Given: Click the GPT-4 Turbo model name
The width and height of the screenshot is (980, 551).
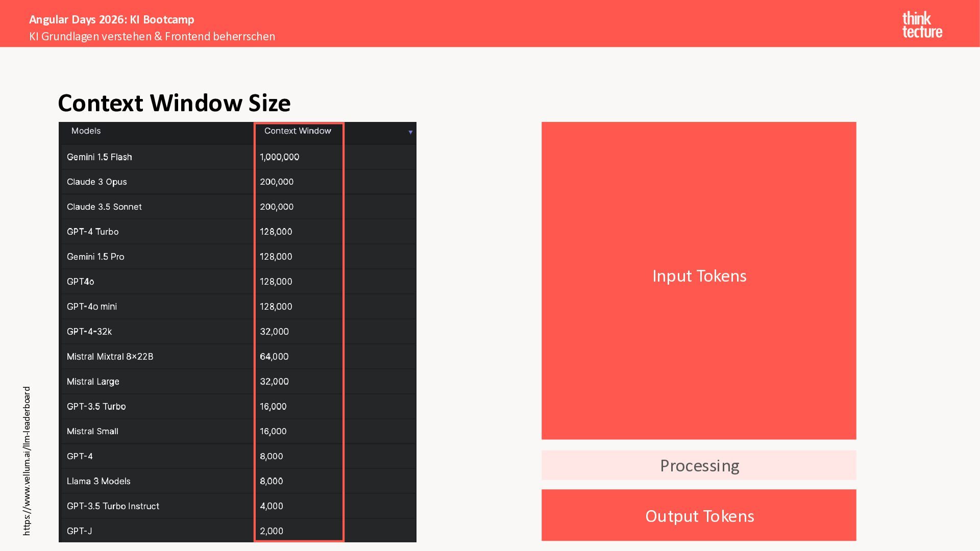Looking at the screenshot, I should pos(92,232).
